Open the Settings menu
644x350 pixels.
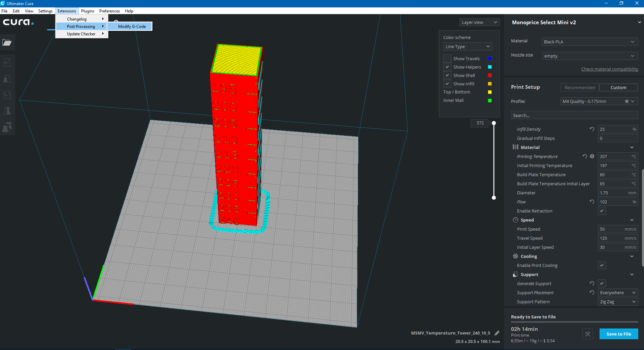45,11
